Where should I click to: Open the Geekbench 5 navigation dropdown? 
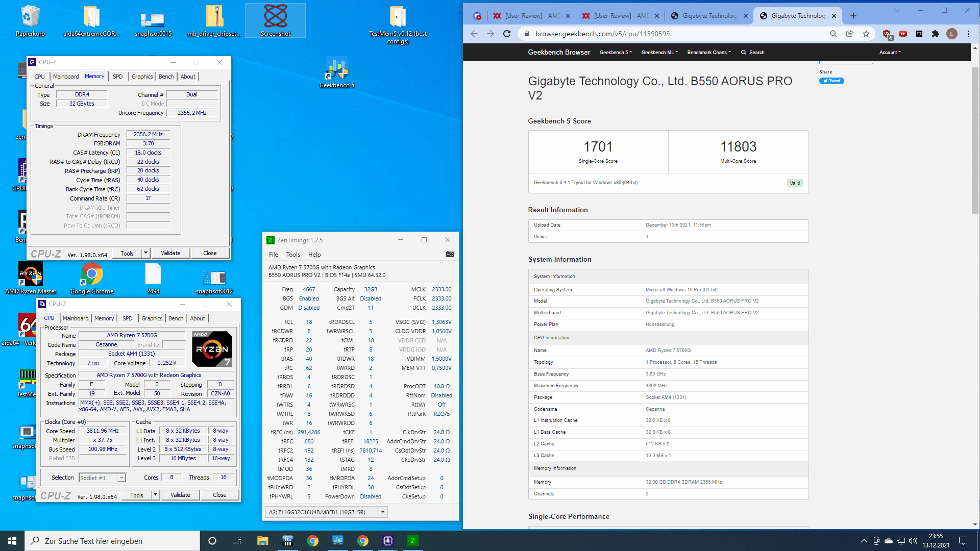pyautogui.click(x=616, y=53)
